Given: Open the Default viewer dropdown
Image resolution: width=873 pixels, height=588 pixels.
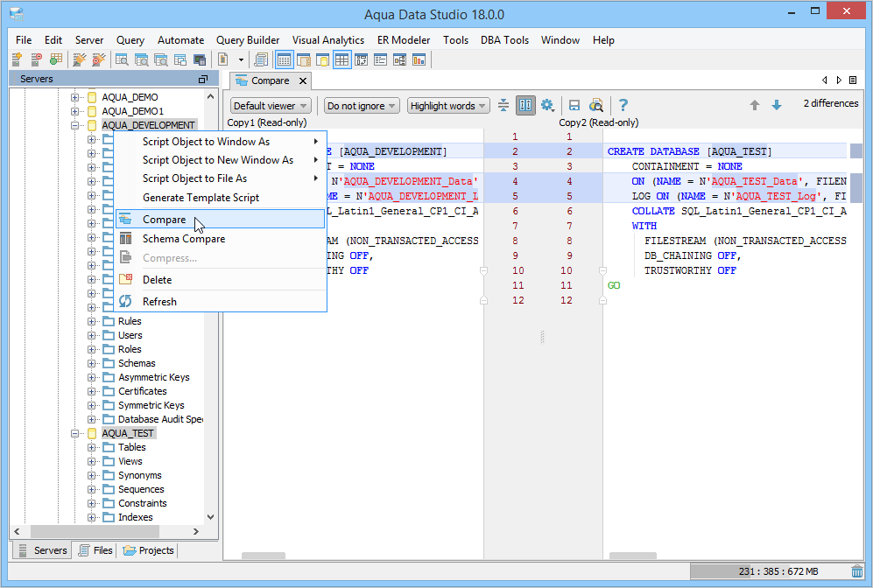Looking at the screenshot, I should [x=271, y=106].
